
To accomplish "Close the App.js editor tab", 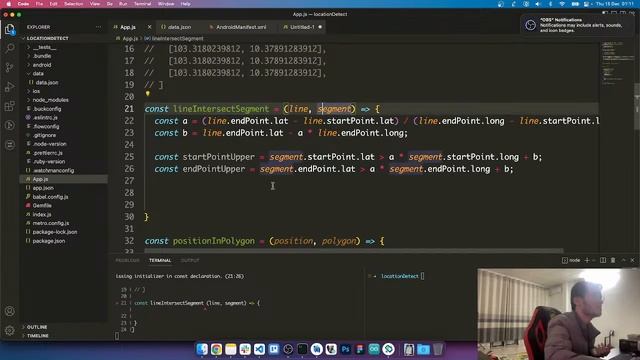I will pos(149,27).
